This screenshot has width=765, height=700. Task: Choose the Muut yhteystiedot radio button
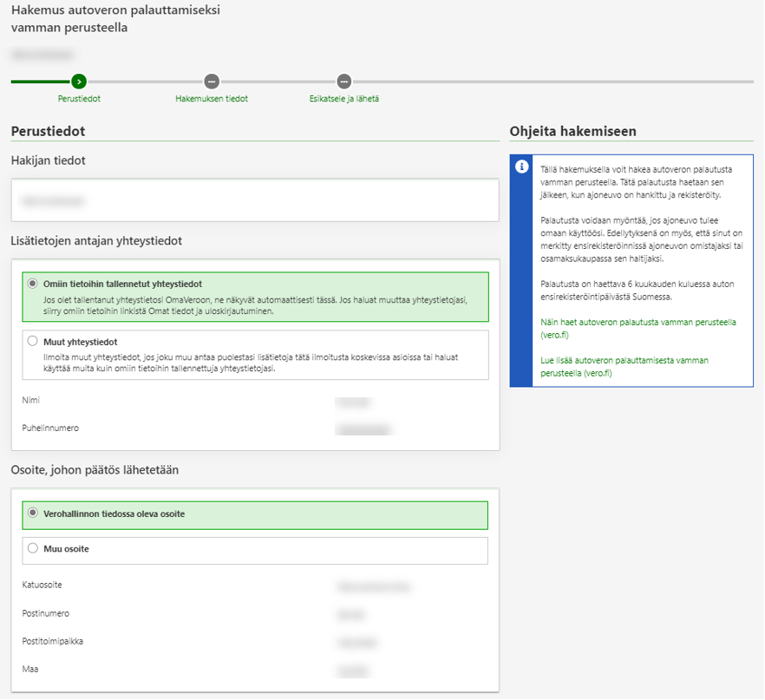click(33, 342)
